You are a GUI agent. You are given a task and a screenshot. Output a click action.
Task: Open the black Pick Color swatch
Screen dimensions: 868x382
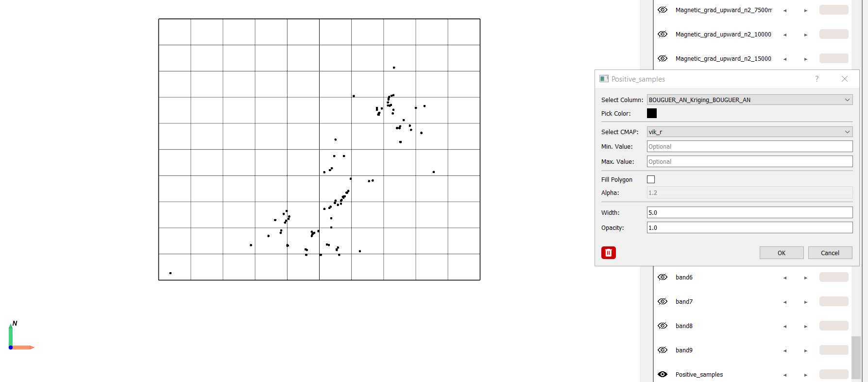[652, 113]
